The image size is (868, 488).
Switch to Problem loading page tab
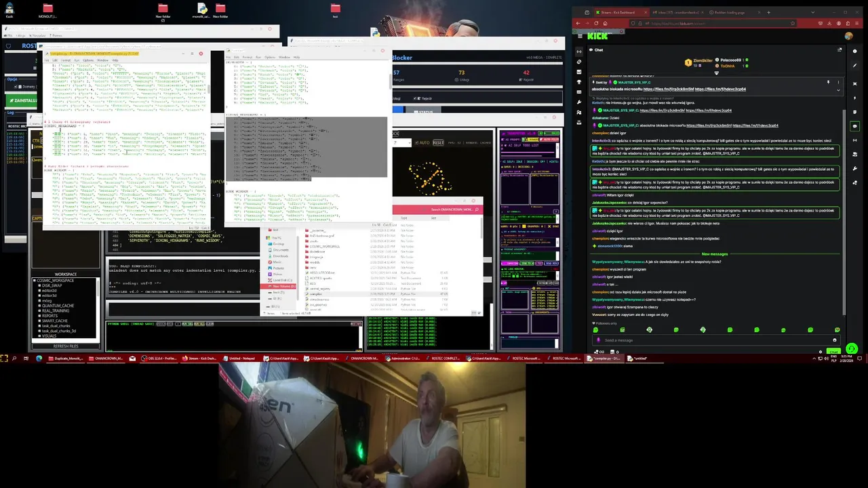tap(734, 12)
